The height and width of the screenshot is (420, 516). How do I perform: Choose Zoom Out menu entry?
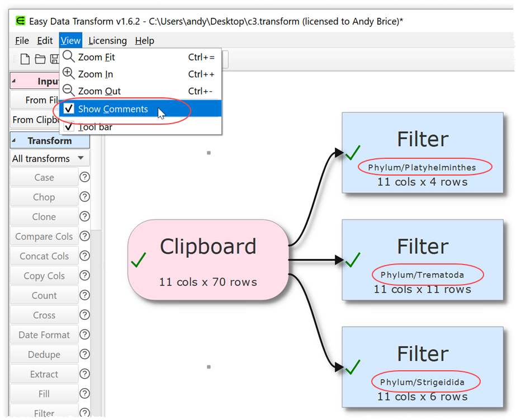[140, 91]
